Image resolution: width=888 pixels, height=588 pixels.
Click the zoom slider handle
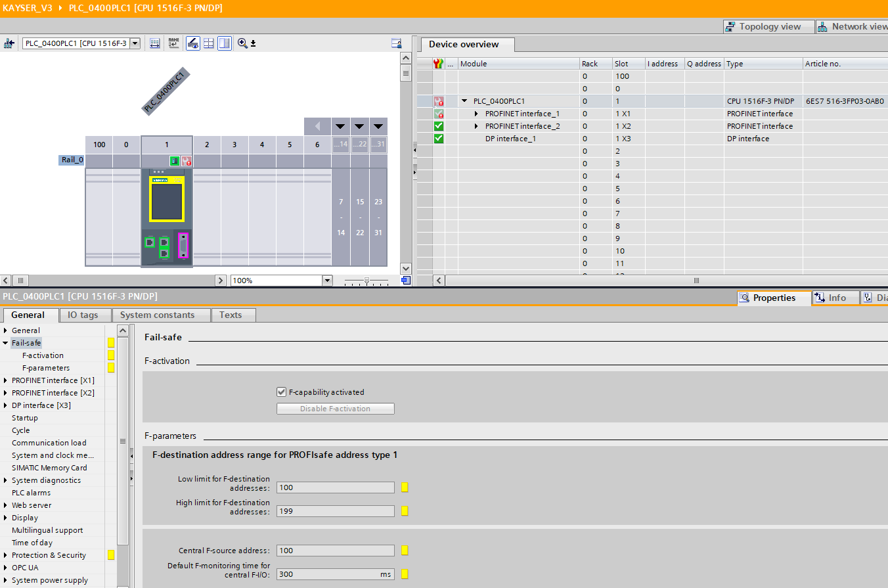pos(366,281)
